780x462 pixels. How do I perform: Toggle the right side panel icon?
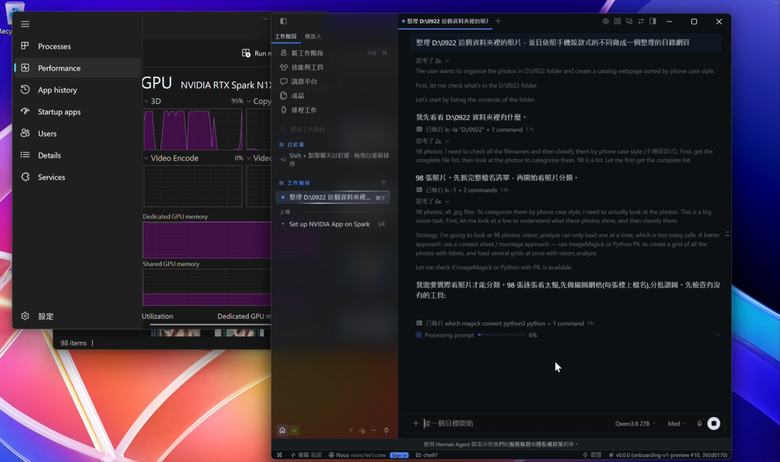(653, 21)
